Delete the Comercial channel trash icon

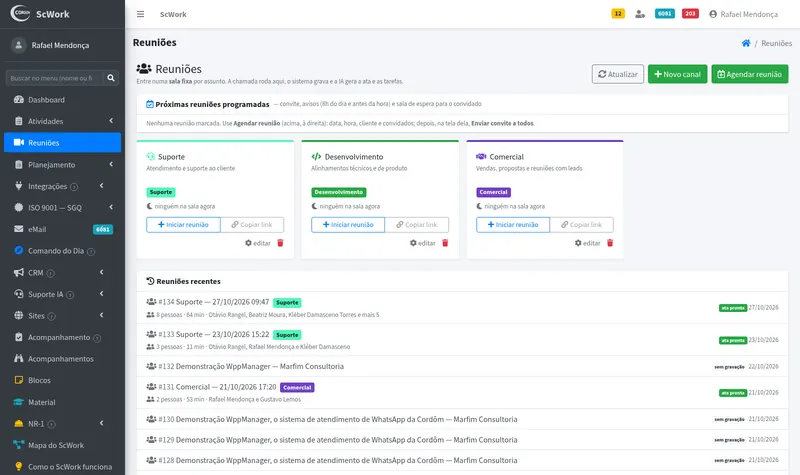[610, 243]
